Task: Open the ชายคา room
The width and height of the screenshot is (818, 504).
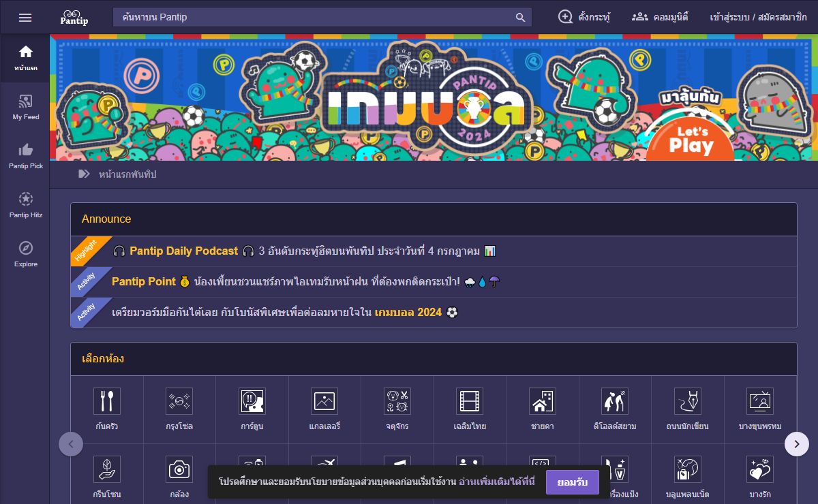Action: tap(542, 409)
